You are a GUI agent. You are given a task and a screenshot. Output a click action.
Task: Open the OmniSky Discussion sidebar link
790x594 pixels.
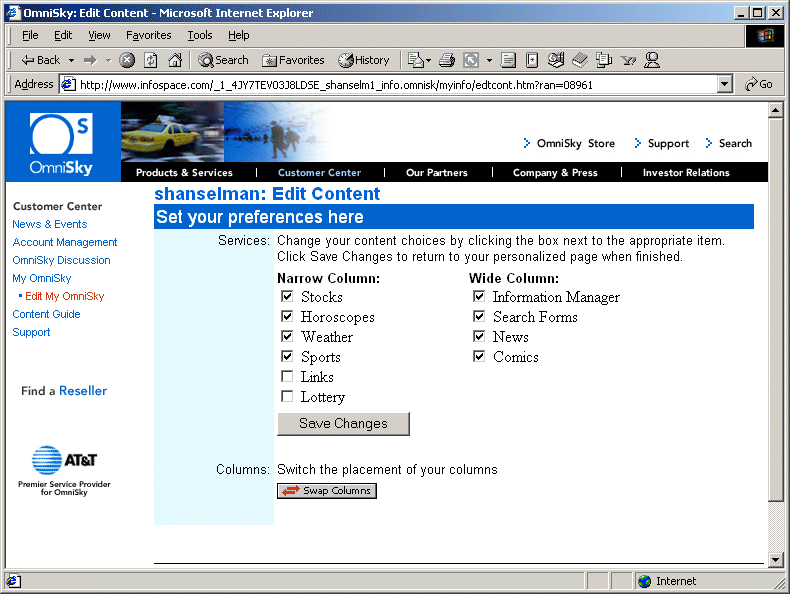(x=61, y=260)
